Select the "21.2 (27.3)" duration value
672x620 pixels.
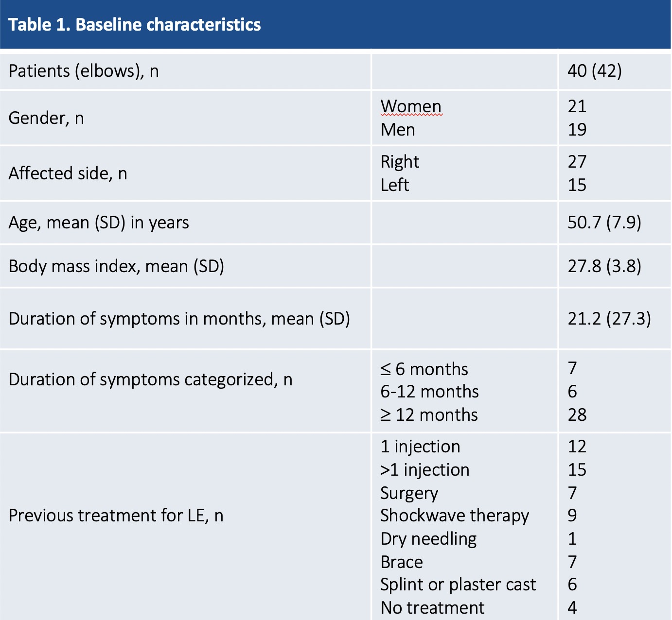(x=609, y=319)
